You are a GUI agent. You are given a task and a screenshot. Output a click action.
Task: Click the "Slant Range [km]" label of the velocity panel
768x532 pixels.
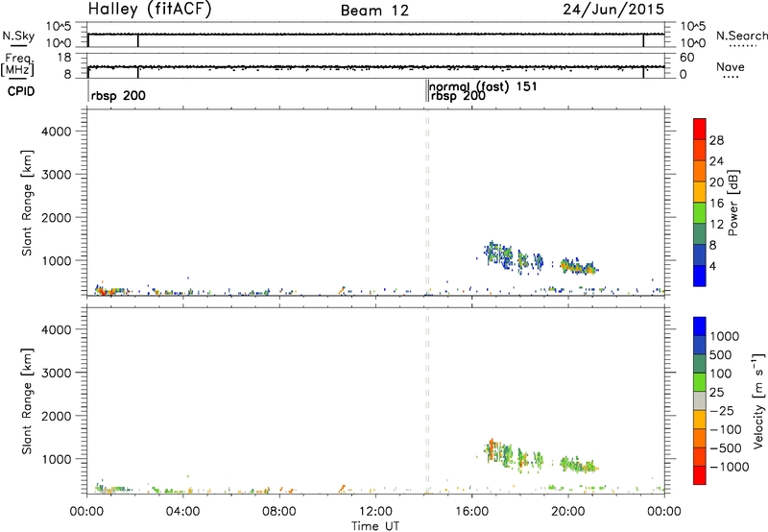(x=27, y=401)
